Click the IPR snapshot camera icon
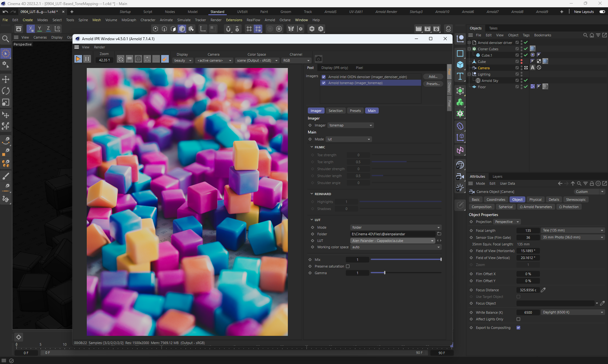The width and height of the screenshot is (608, 364). click(x=318, y=59)
